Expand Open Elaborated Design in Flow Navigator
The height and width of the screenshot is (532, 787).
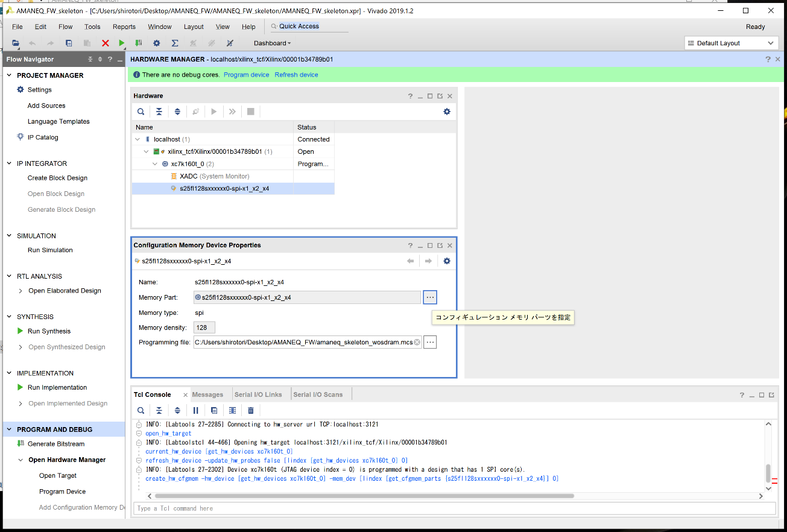pyautogui.click(x=21, y=291)
